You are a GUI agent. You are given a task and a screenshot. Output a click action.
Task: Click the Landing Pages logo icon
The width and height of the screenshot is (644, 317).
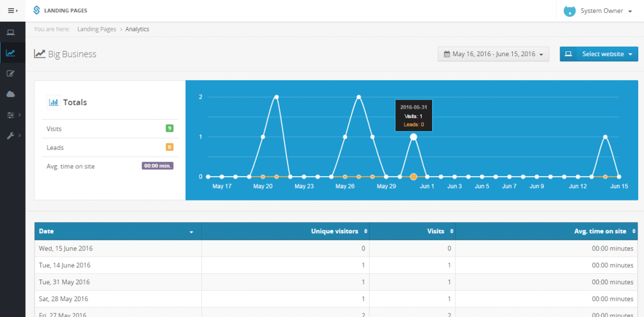tap(37, 11)
